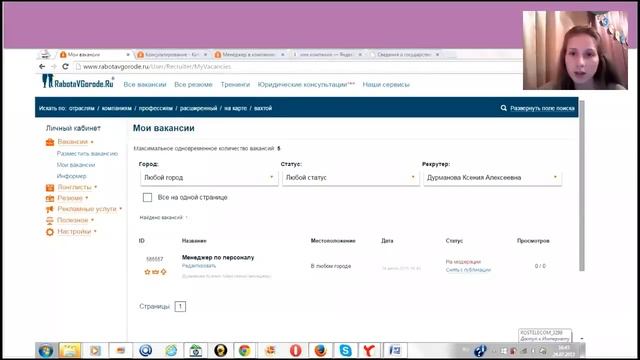The height and width of the screenshot is (360, 640).
Task: Launch Opera from the taskbar
Action: click(x=296, y=351)
